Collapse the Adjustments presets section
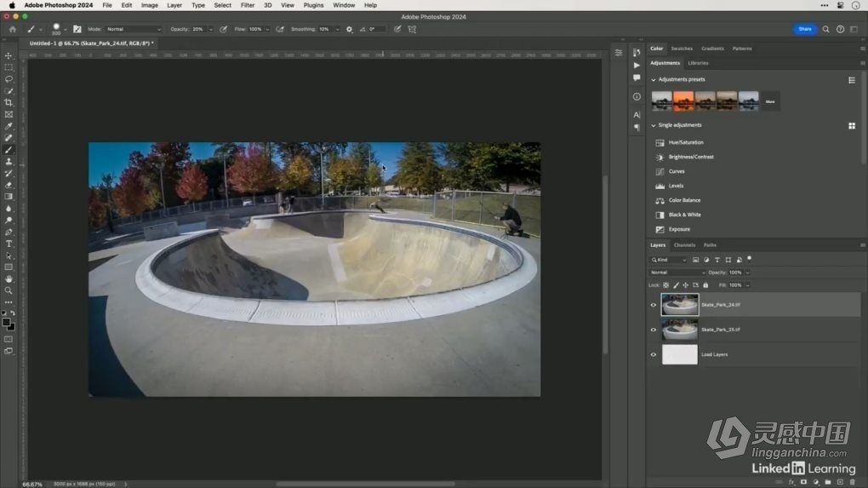Screen dimensions: 868x488 654,80
